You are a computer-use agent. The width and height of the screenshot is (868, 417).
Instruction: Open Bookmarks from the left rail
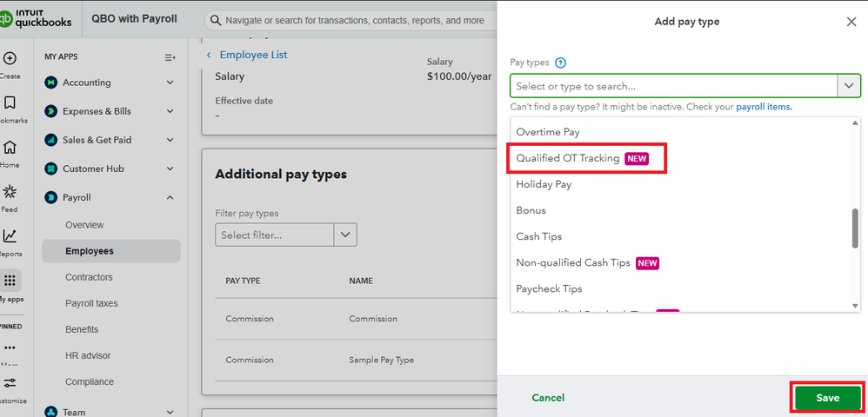10,103
